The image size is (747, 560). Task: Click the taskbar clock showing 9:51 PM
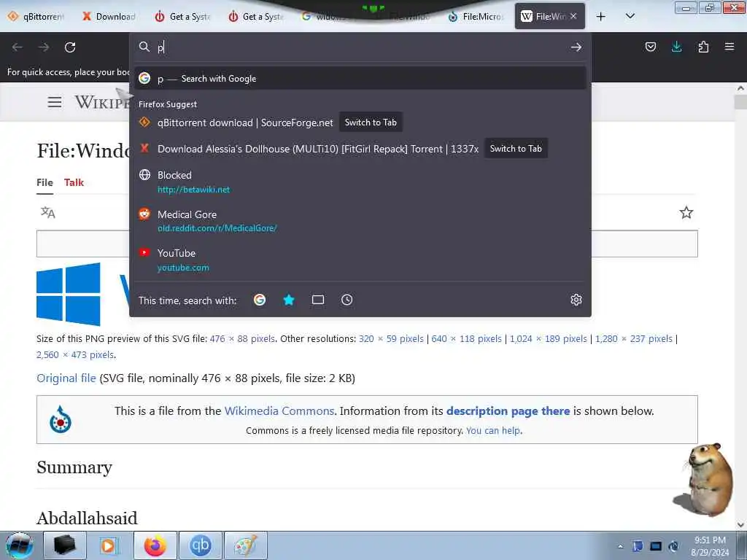(x=710, y=546)
